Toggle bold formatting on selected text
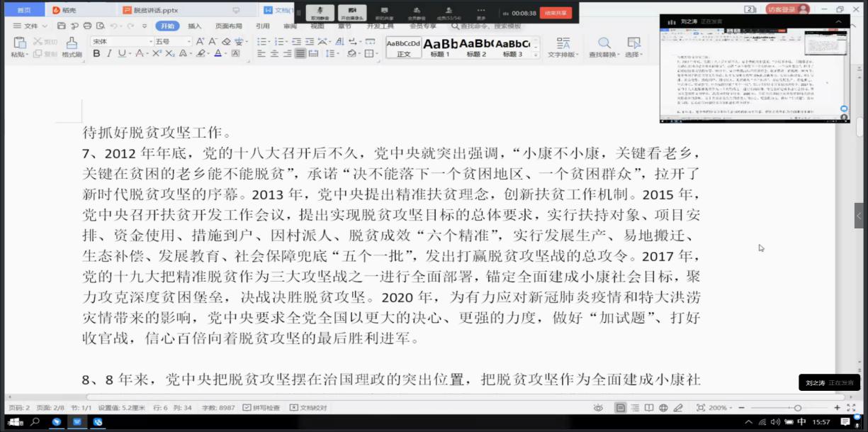Image resolution: width=868 pixels, height=432 pixels. (97, 54)
